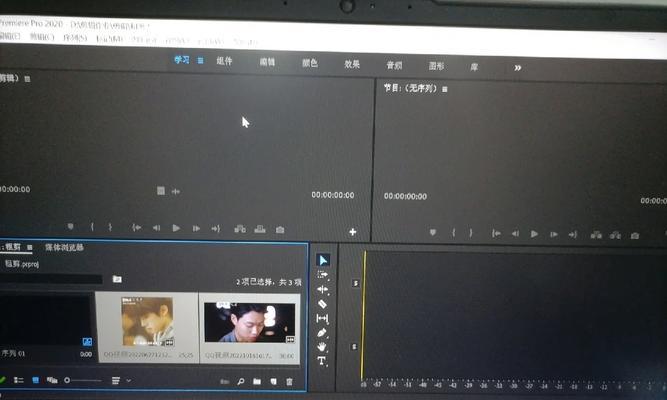Show more workspaces with the » chevron

518,68
